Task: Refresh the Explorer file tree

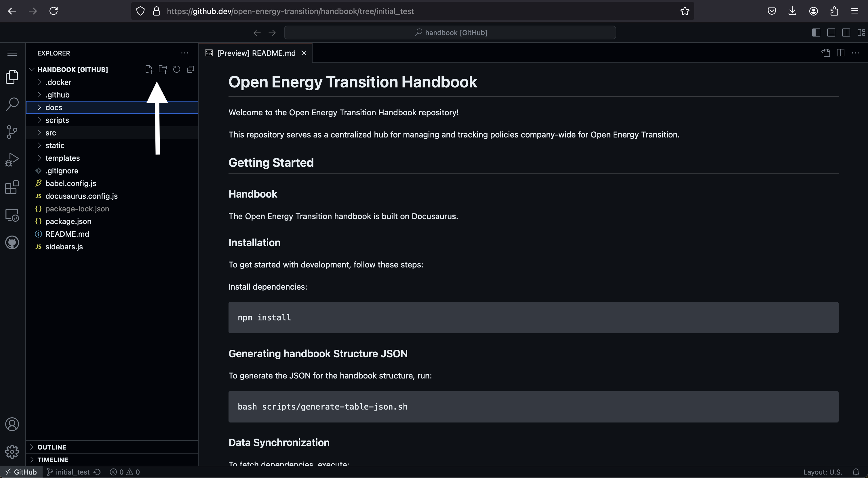Action: point(177,69)
